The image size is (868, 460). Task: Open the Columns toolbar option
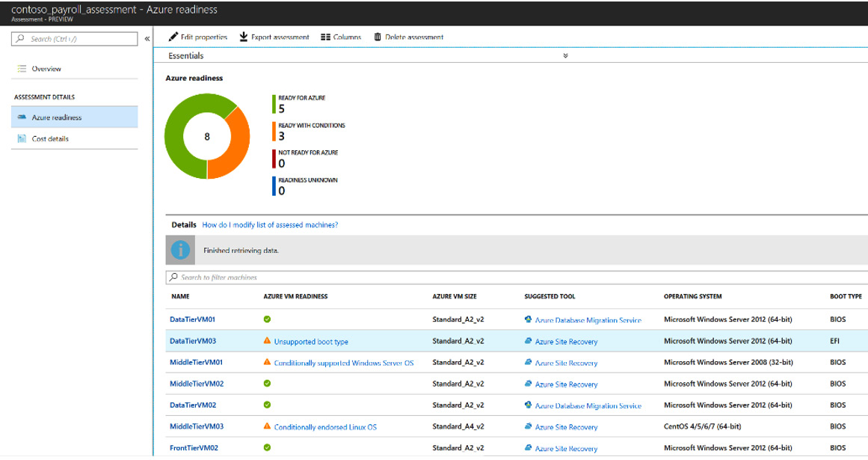[x=341, y=37]
